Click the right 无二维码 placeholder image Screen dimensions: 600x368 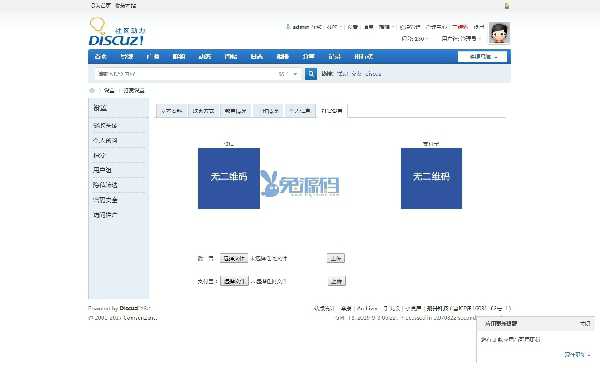[x=431, y=178]
